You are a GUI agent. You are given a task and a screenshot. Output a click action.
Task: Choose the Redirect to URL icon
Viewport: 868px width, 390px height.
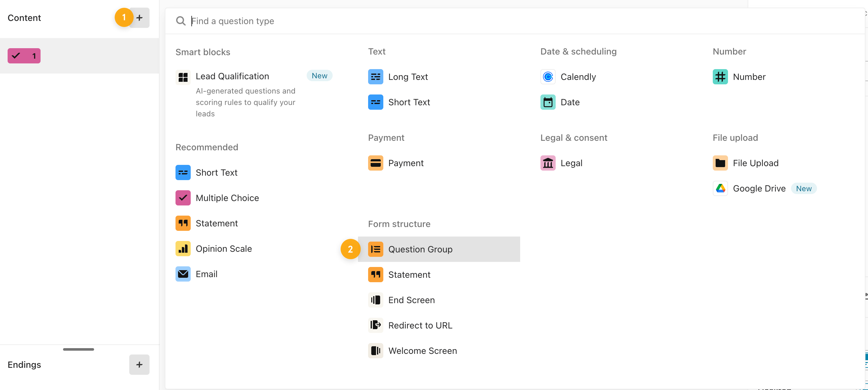tap(375, 326)
